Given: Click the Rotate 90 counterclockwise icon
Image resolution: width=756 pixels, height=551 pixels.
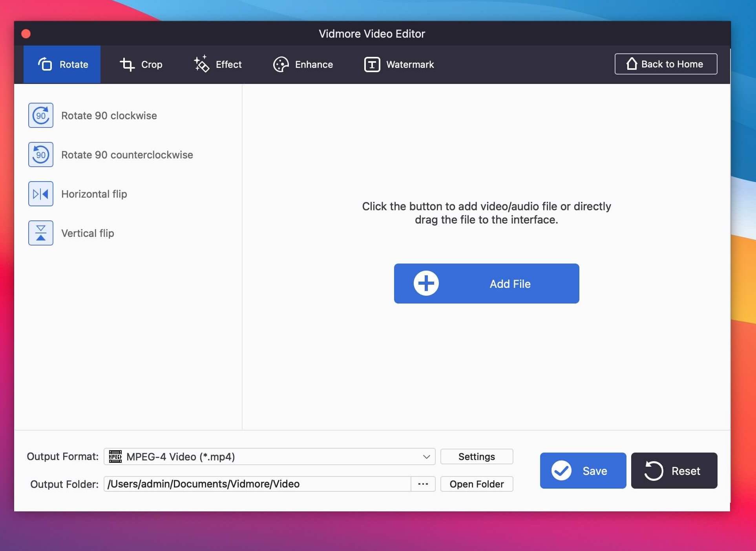Looking at the screenshot, I should [x=41, y=155].
